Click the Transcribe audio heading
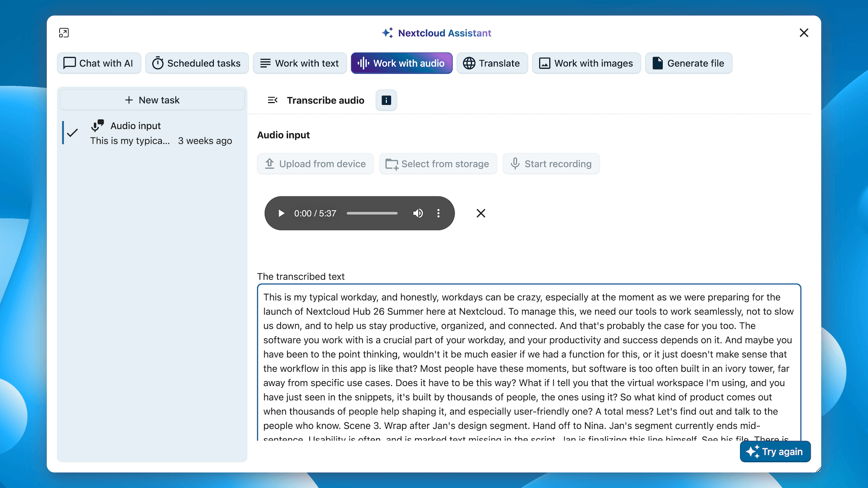Image resolution: width=868 pixels, height=488 pixels. coord(325,100)
